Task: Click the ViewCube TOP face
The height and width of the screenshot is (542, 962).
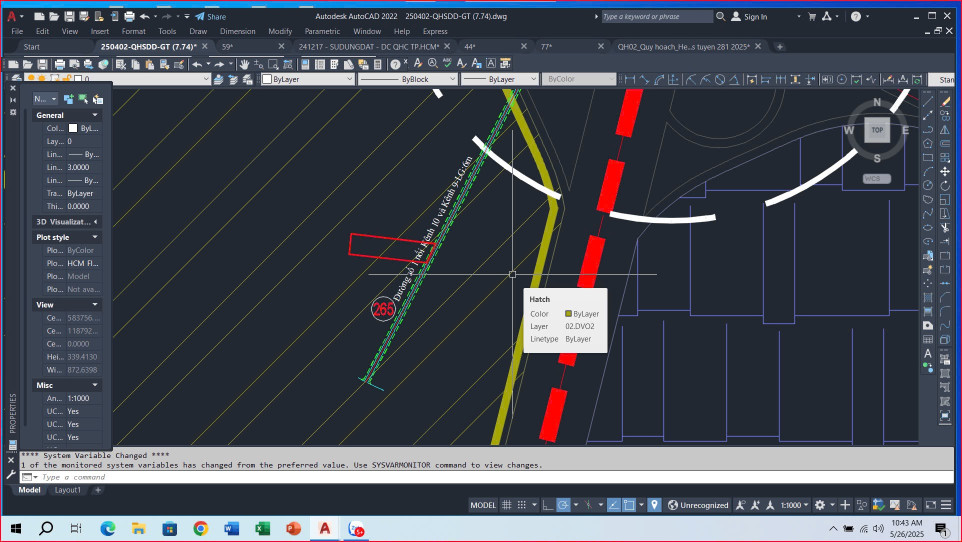Action: (x=877, y=130)
